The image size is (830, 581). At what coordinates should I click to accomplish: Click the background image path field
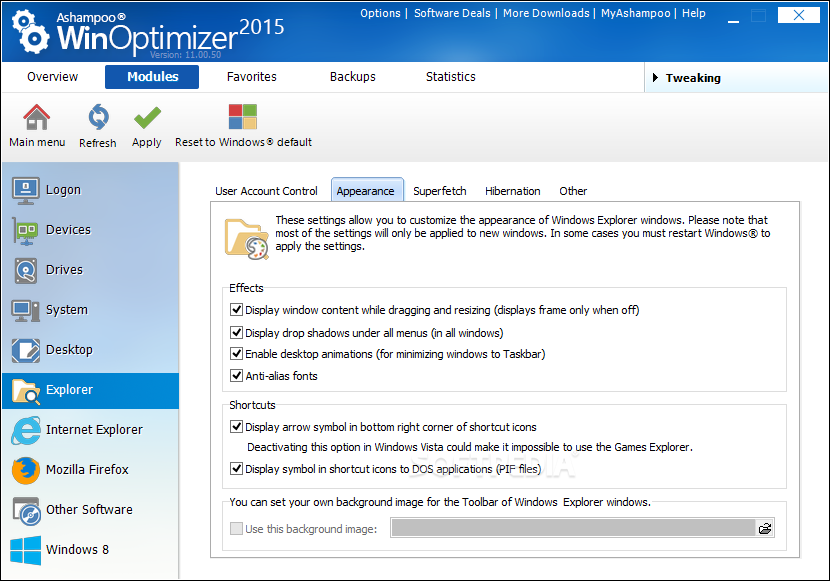(573, 528)
